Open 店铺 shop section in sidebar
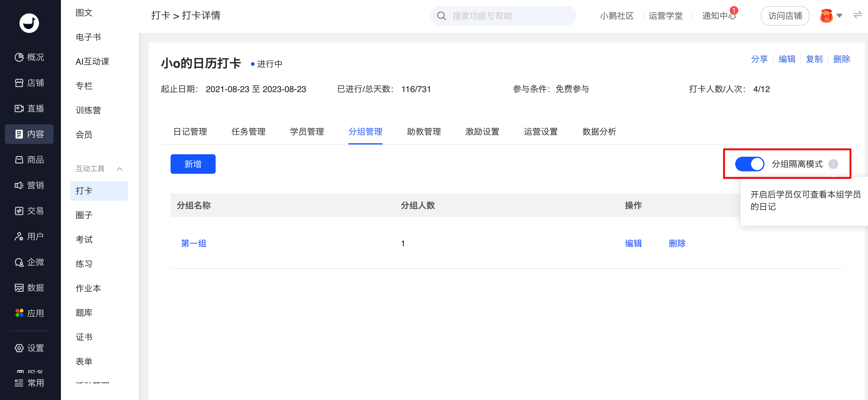Viewport: 868px width, 400px height. [29, 83]
